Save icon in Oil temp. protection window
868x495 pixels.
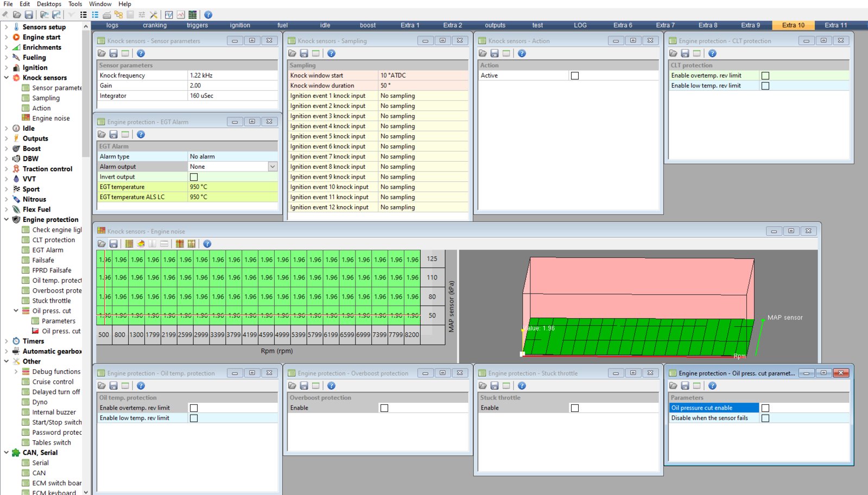pyautogui.click(x=113, y=385)
